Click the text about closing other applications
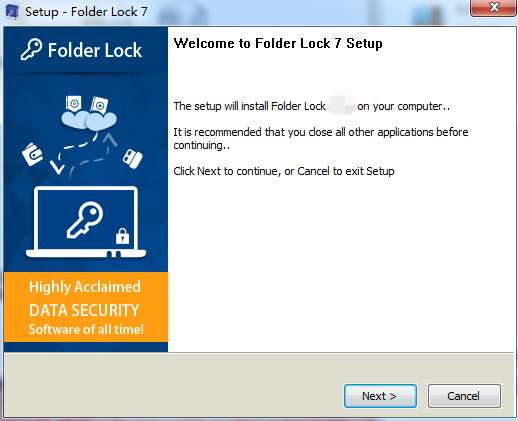Screen dimensions: 518x421 coord(321,138)
